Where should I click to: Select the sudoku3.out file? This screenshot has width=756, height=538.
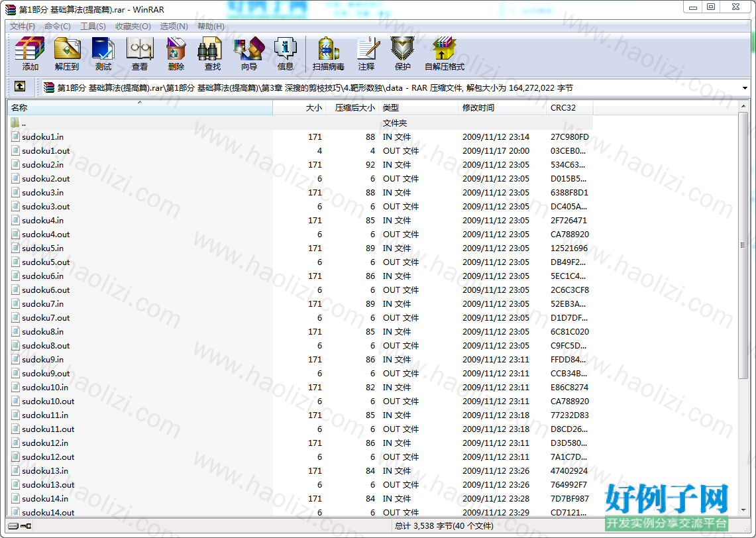pos(45,206)
